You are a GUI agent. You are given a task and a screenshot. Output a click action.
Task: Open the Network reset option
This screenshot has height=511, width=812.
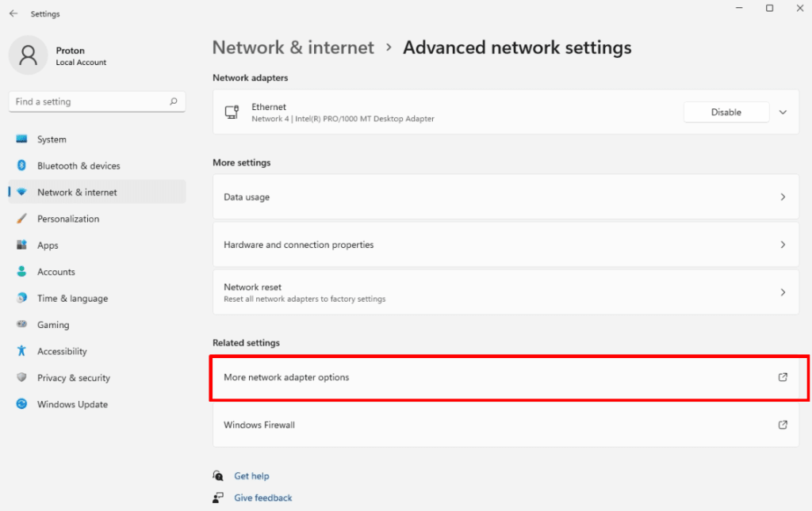(504, 292)
